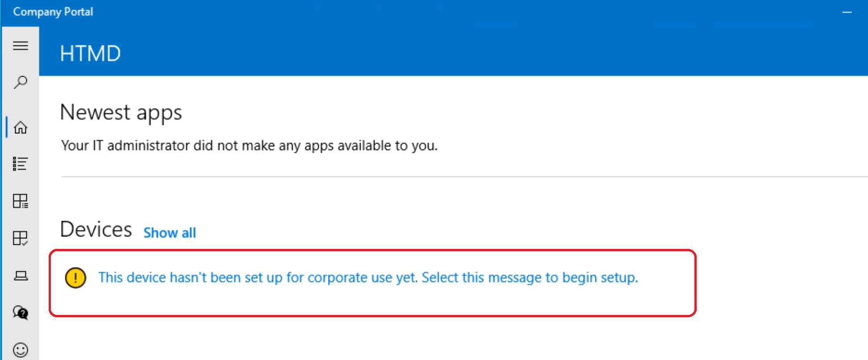Click the 'Your IT administrator did not make' text
The image size is (868, 360).
point(249,145)
